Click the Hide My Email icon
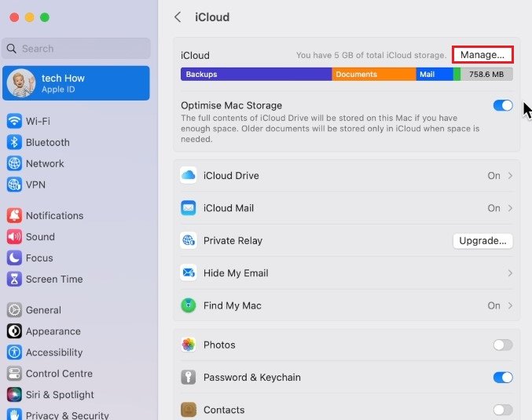 (189, 273)
